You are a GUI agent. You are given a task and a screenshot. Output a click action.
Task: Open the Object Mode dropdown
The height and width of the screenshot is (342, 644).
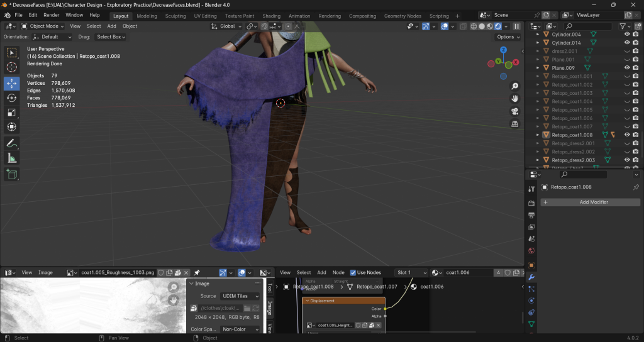click(x=43, y=26)
